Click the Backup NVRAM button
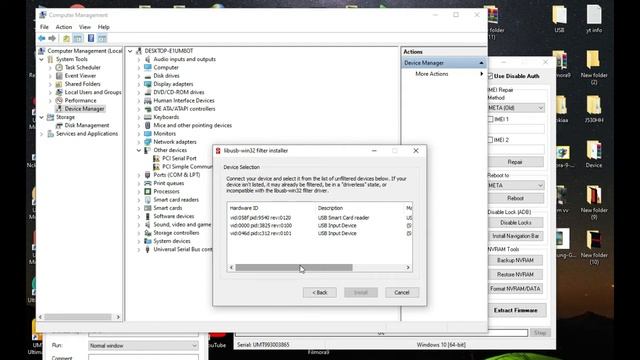Image resolution: width=640 pixels, height=360 pixels. [516, 260]
